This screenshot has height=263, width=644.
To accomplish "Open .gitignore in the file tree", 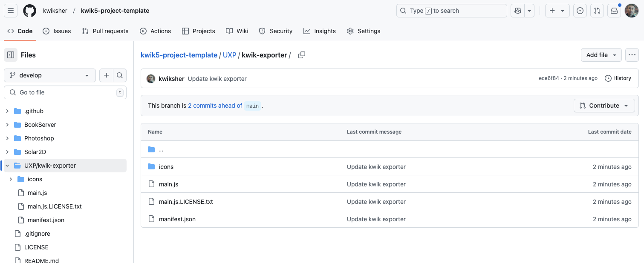I will [x=37, y=234].
